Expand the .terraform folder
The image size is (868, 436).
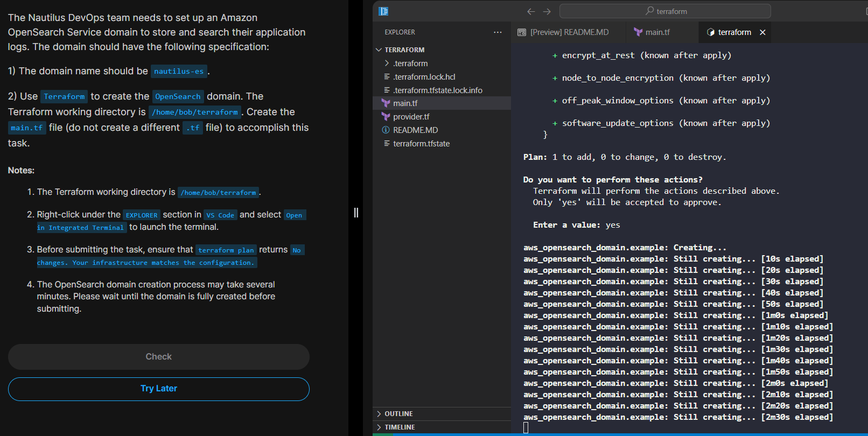387,64
